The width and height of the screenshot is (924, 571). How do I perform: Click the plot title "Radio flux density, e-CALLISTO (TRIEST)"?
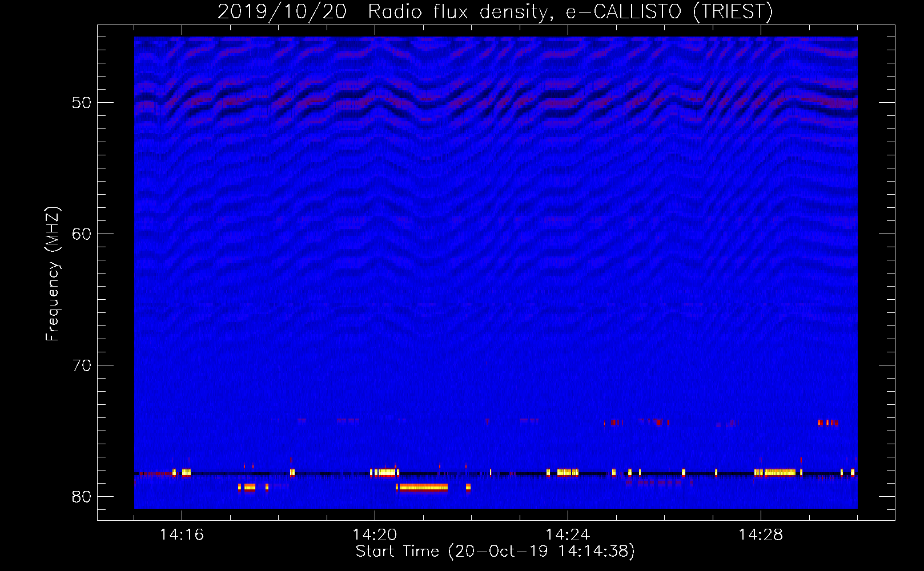point(570,11)
